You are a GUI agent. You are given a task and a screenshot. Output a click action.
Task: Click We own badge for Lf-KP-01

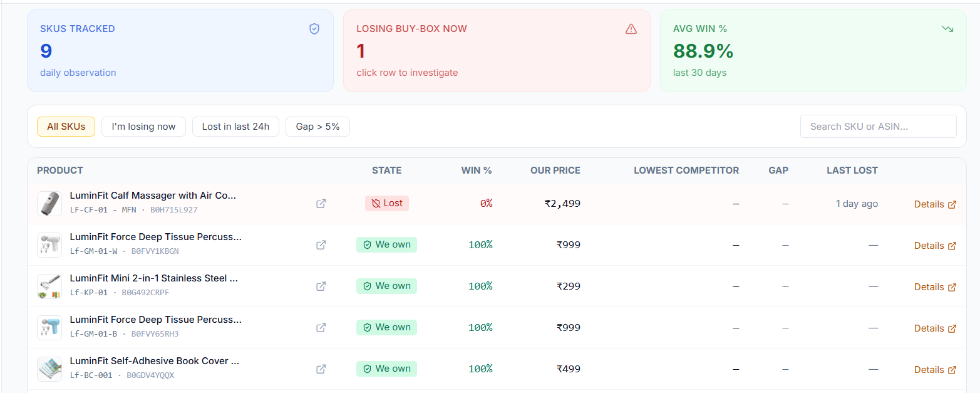(386, 286)
